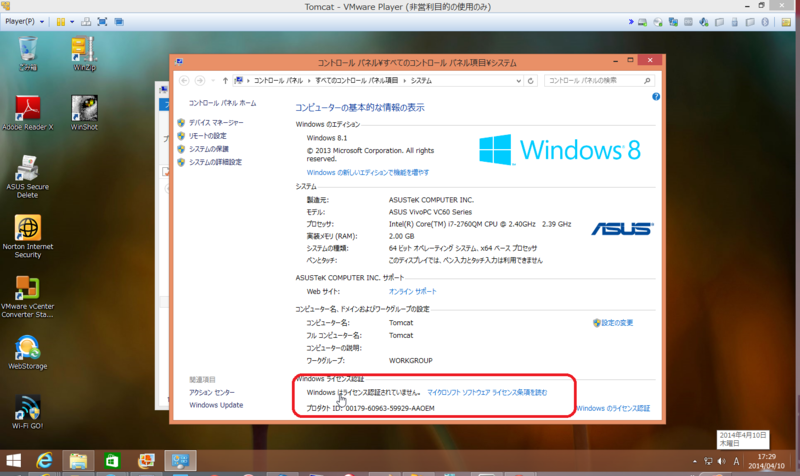Open the Player(P) menu in VMware
The height and width of the screenshot is (476, 800).
[x=24, y=21]
